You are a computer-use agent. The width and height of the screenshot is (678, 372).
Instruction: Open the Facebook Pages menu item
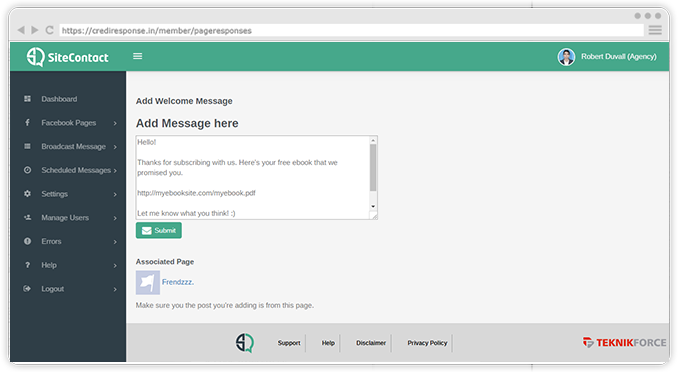(69, 123)
